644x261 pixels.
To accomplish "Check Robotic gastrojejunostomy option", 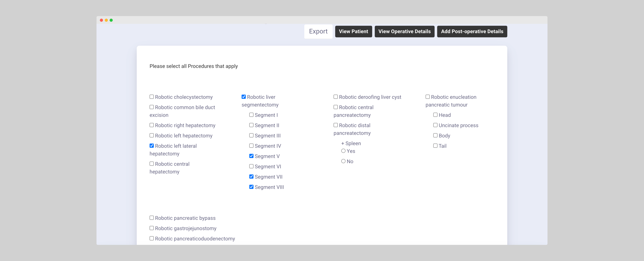I will (151, 228).
